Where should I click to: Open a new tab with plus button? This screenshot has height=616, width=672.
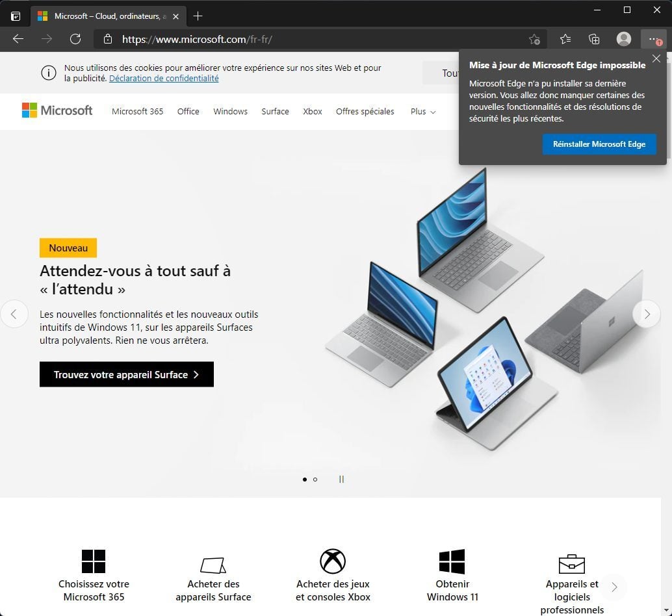tap(198, 16)
